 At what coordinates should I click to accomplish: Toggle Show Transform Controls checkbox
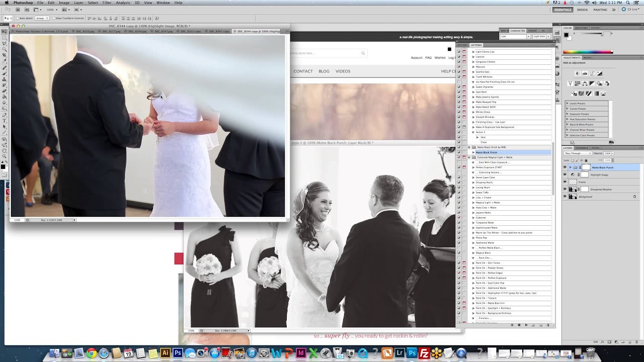[x=54, y=18]
